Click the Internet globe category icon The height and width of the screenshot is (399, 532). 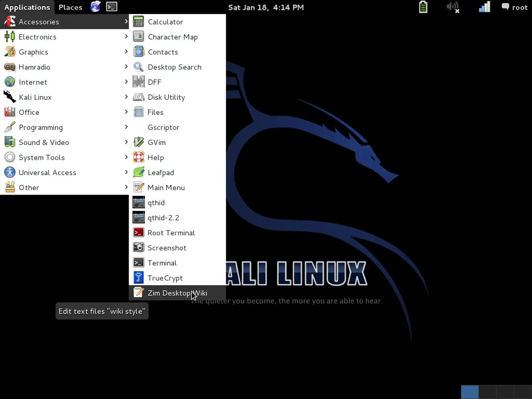coord(10,82)
